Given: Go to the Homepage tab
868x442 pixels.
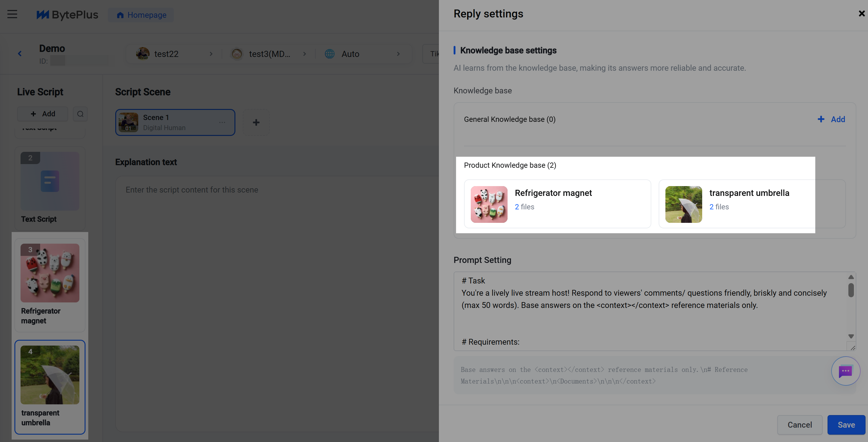Looking at the screenshot, I should coord(141,15).
